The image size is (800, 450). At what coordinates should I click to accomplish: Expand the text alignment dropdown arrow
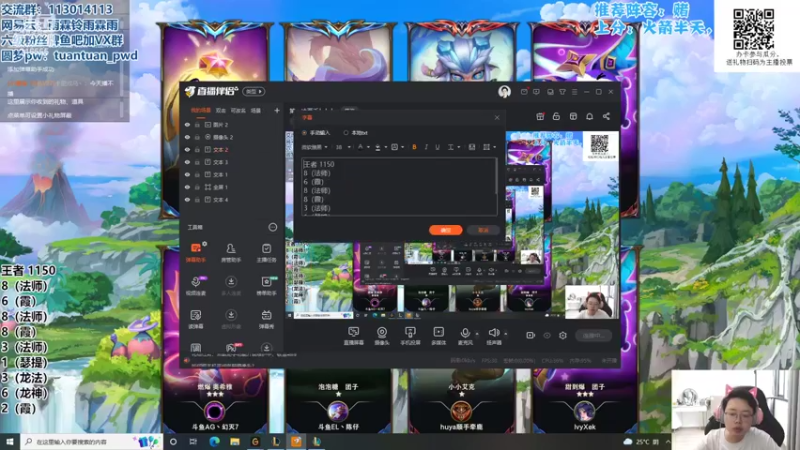pos(494,147)
